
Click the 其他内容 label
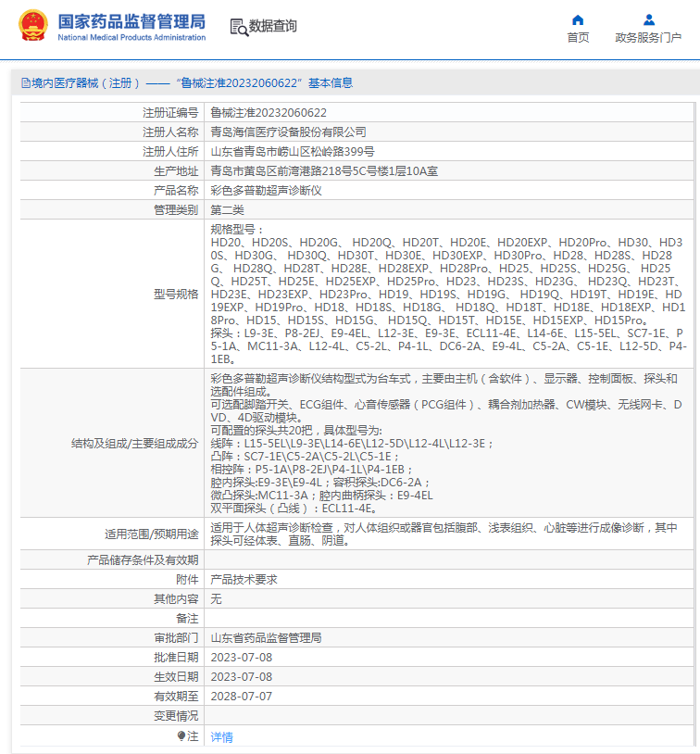[x=176, y=599]
